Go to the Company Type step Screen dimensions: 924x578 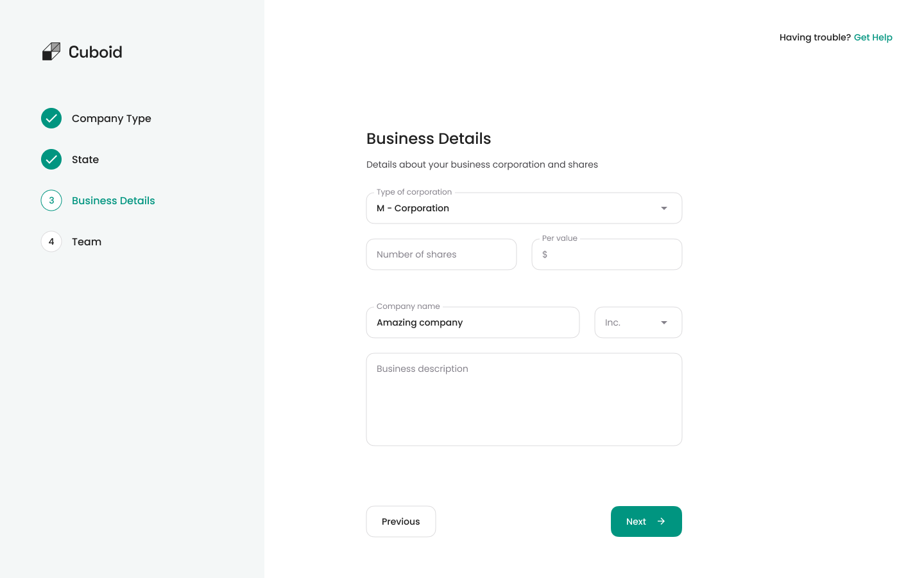tap(112, 118)
